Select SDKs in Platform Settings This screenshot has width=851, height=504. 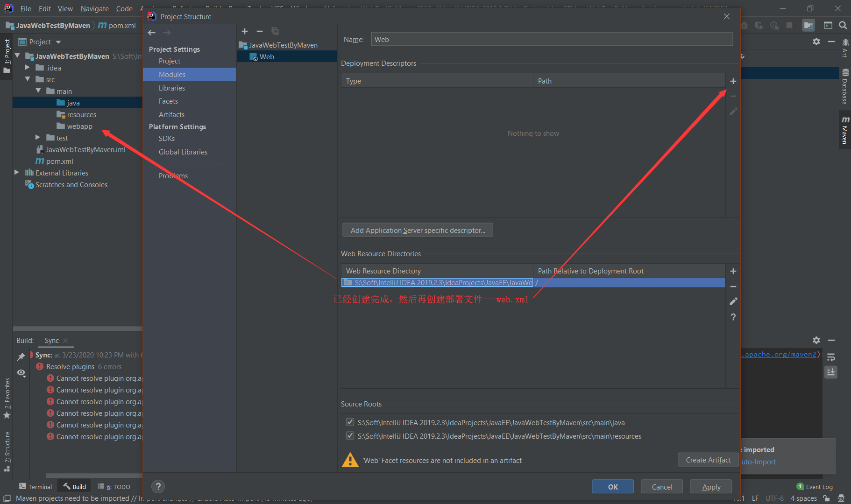tap(167, 139)
